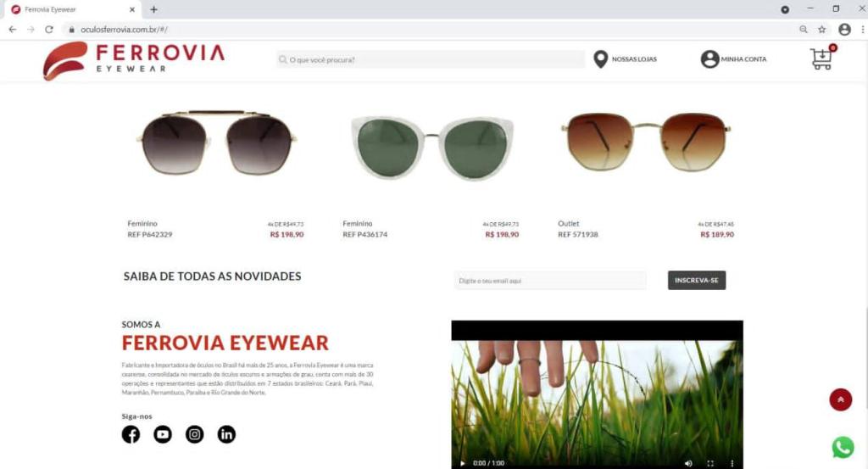The width and height of the screenshot is (868, 469).
Task: Open Minha Conta account page
Action: (733, 59)
